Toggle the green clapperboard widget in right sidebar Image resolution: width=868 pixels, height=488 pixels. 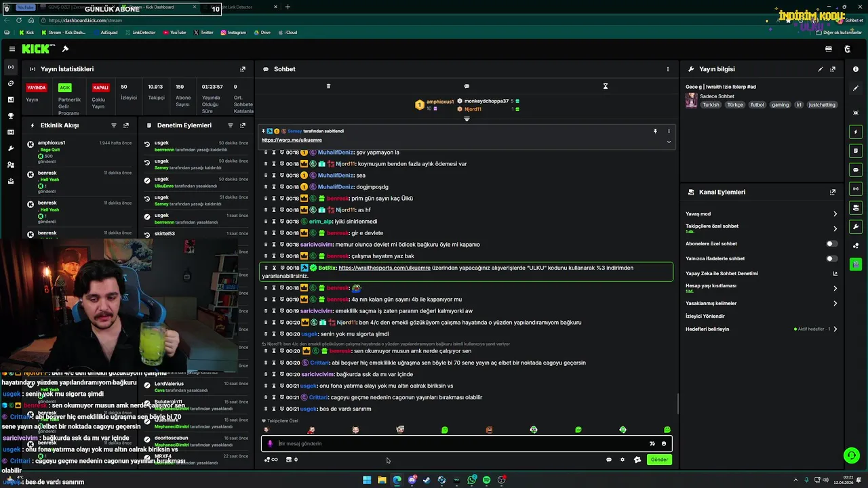coord(856,264)
